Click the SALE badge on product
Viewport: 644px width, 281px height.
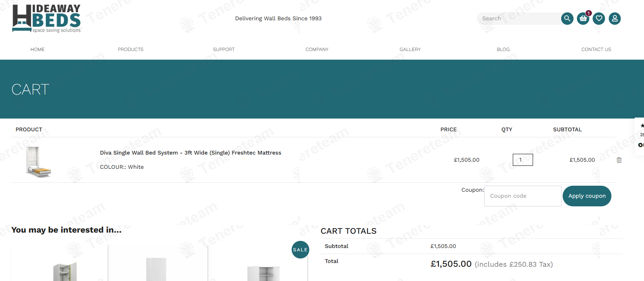(300, 249)
